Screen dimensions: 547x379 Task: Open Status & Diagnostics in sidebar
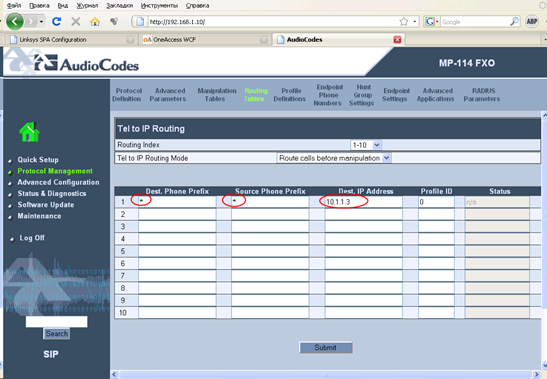click(x=52, y=193)
